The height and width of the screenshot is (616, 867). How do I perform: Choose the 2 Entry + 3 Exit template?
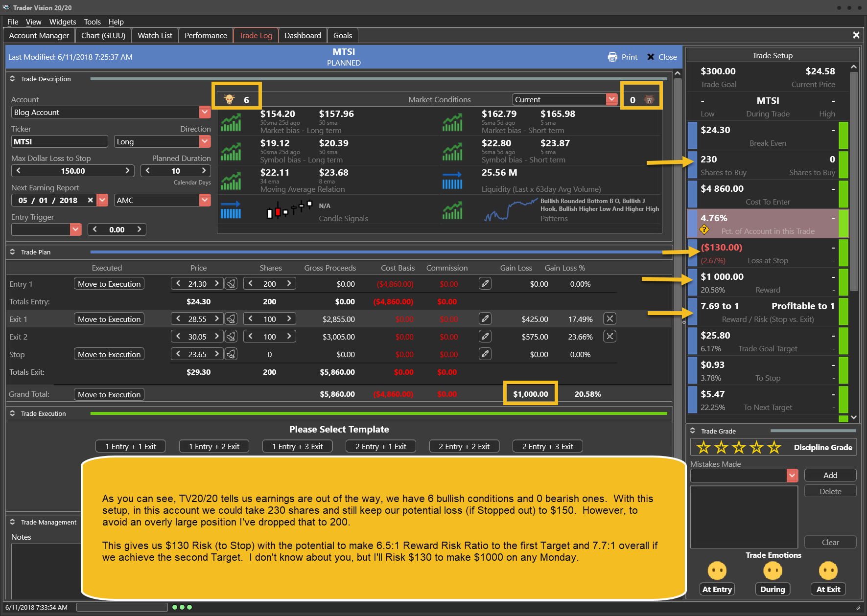click(548, 446)
